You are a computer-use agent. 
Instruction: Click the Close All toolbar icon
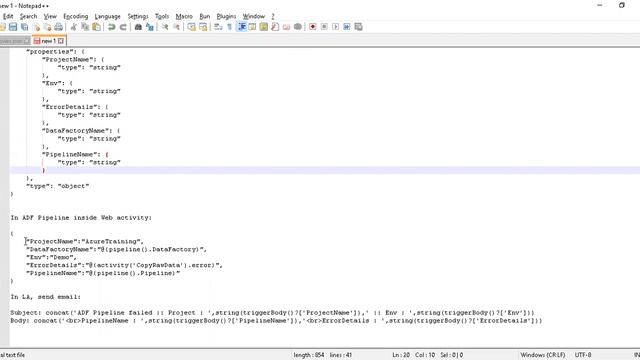point(47,27)
